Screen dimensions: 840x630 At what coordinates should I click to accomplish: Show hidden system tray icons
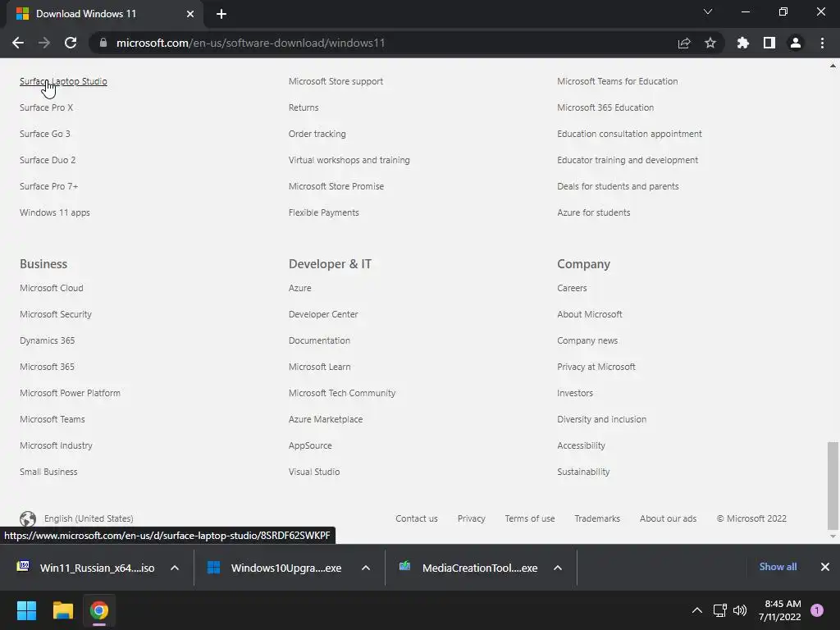click(697, 610)
